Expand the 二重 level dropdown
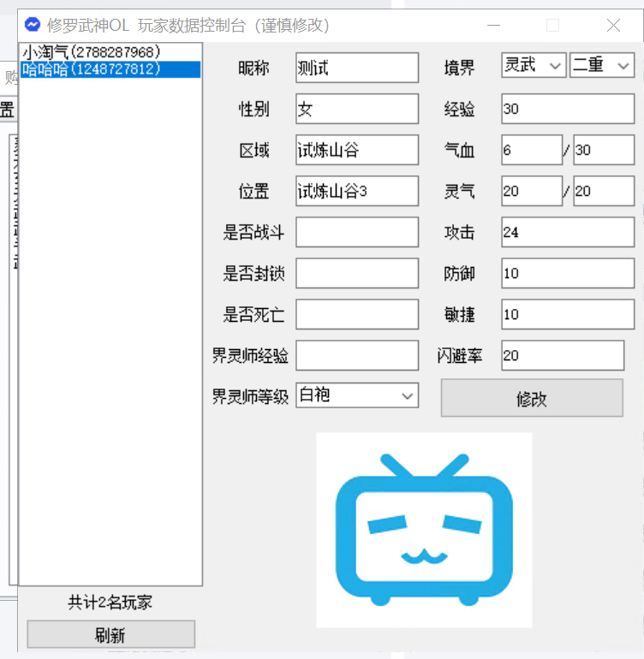 tap(601, 65)
